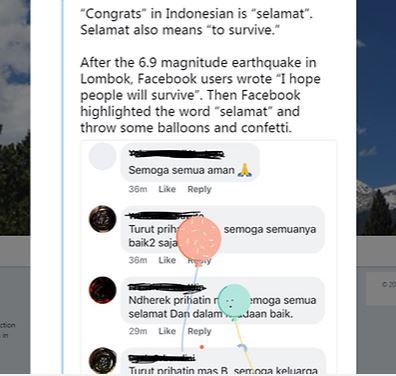Click Like under the 'baik2 saja' comment
This screenshot has width=396, height=376.
click(x=167, y=260)
